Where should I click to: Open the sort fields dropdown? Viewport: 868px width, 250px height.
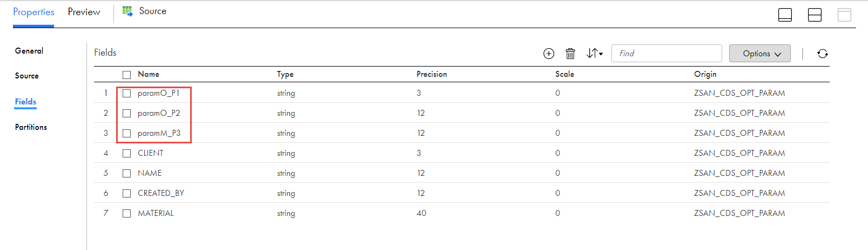594,53
